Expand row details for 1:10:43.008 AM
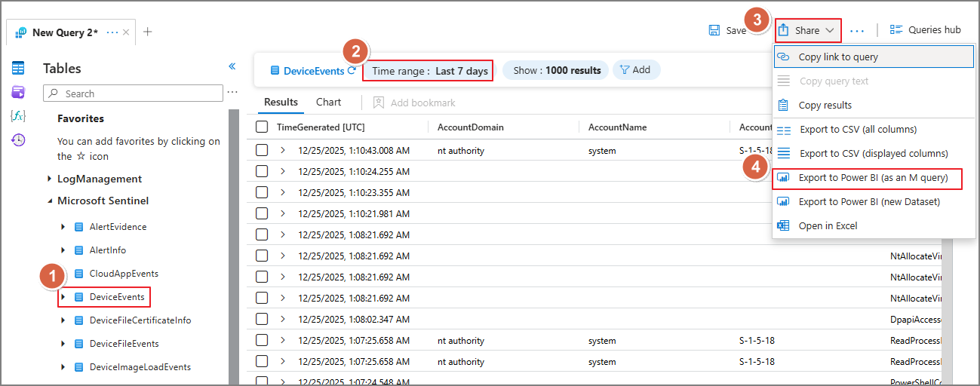The image size is (980, 386). pos(283,150)
